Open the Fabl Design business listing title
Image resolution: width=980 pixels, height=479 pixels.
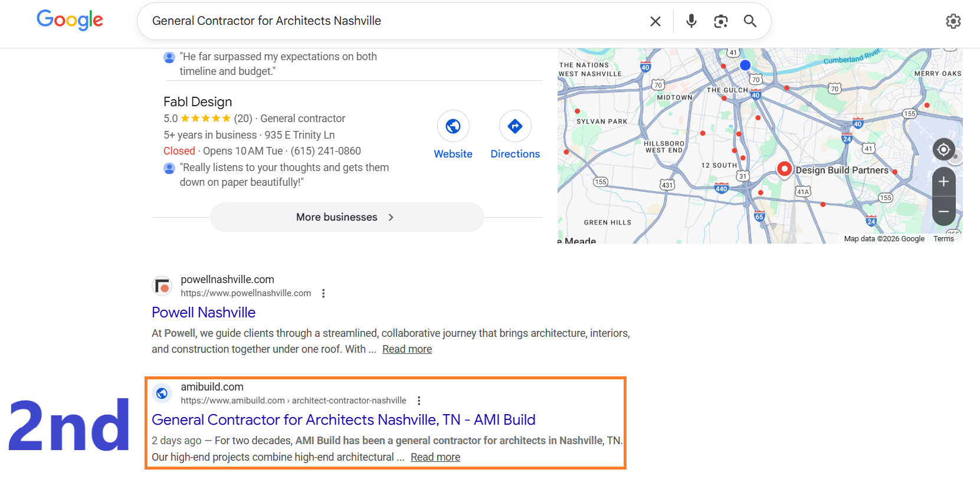198,102
